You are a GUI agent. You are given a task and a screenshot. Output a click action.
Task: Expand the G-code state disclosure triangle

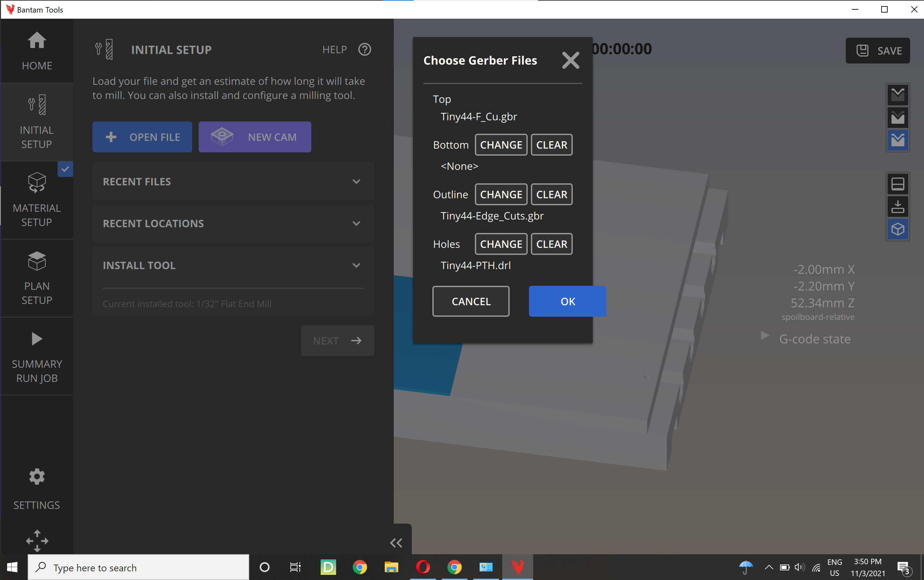point(765,335)
